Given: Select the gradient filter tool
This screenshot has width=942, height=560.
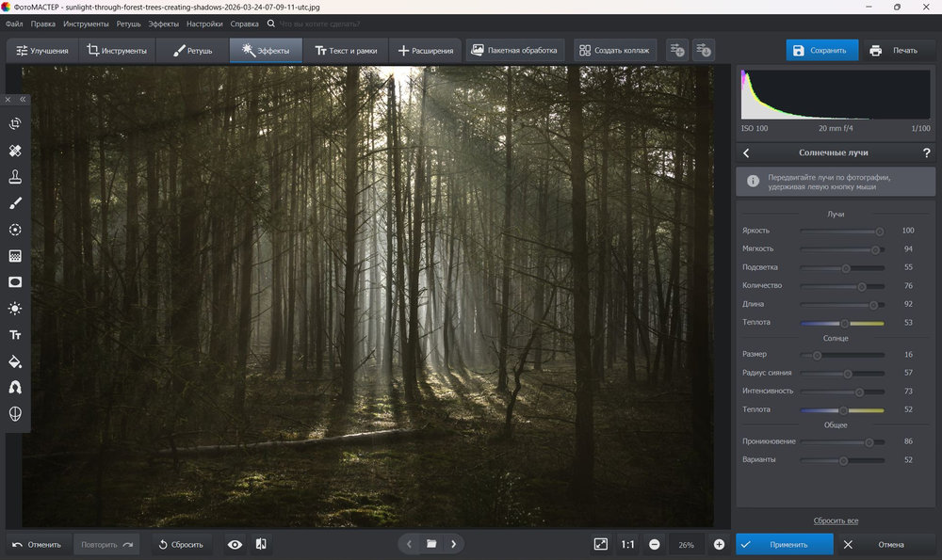Looking at the screenshot, I should click(x=15, y=256).
